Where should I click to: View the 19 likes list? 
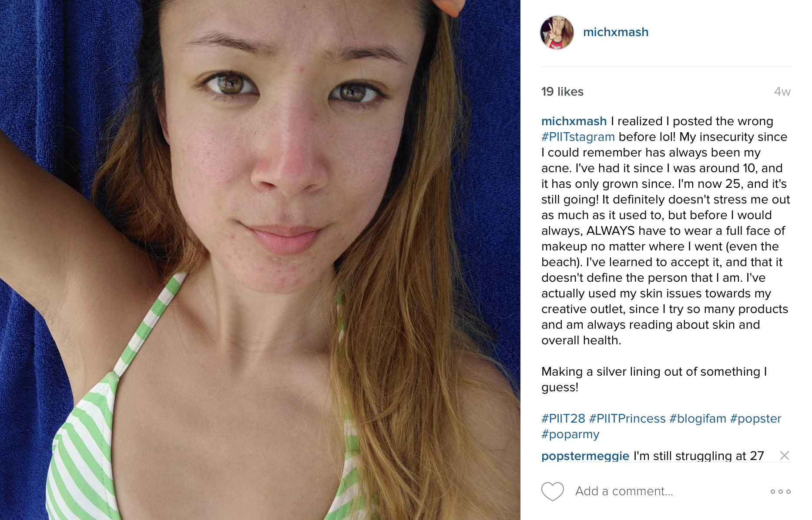click(562, 91)
